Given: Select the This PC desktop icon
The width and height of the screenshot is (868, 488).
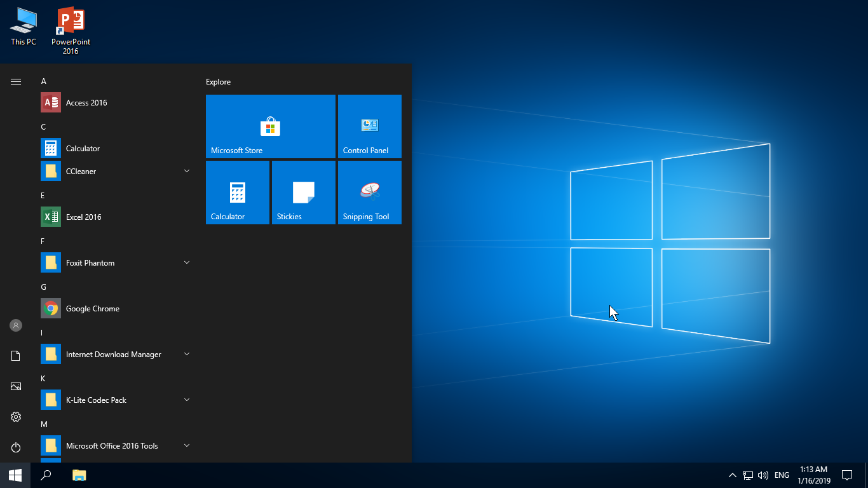Looking at the screenshot, I should (24, 27).
